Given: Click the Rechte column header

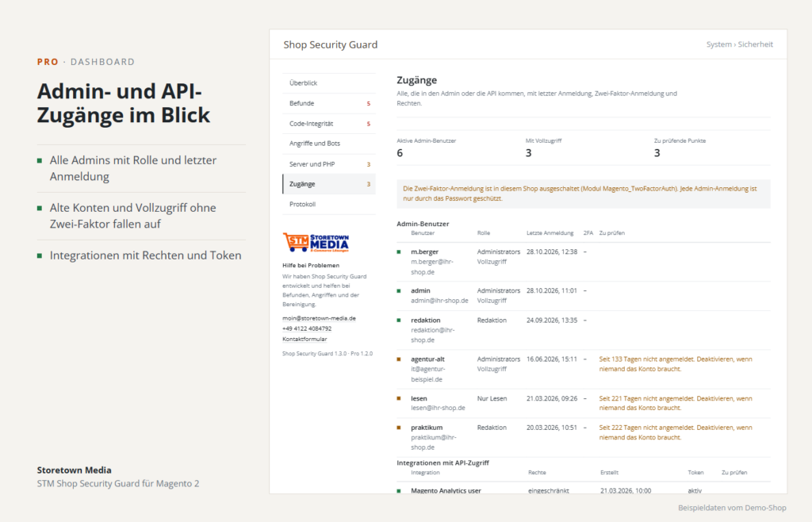Looking at the screenshot, I should tap(537, 473).
